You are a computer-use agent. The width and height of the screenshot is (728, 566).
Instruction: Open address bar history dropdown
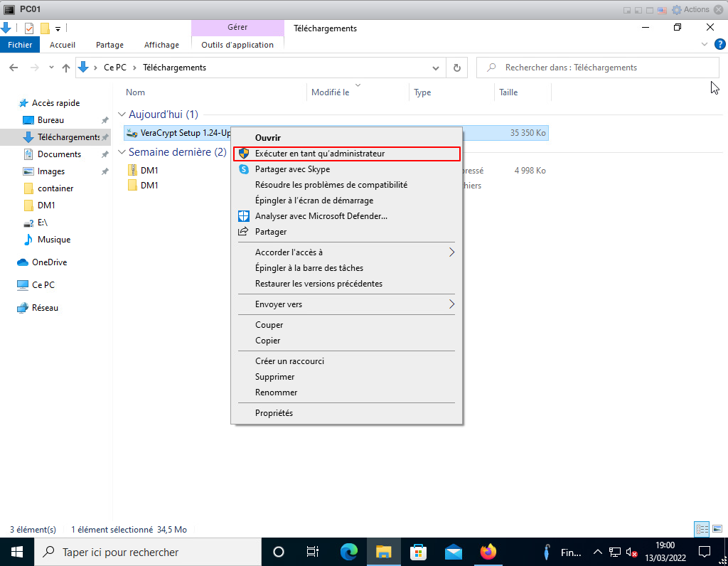click(436, 68)
